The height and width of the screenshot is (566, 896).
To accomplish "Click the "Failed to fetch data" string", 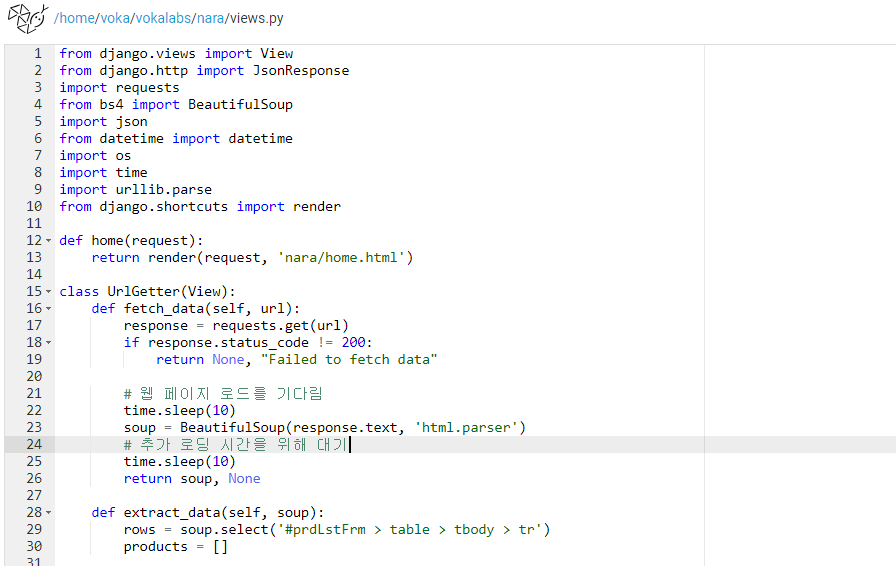I will (349, 360).
